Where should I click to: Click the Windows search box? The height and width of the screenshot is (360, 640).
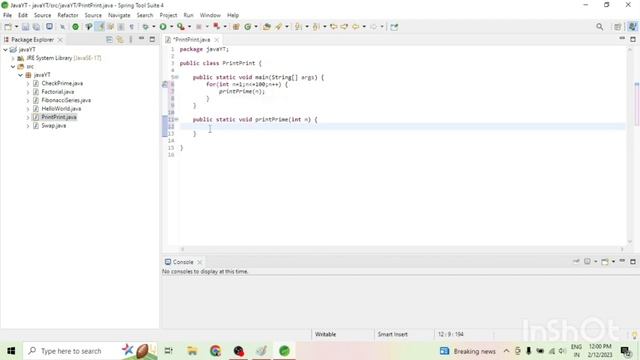coord(89,351)
